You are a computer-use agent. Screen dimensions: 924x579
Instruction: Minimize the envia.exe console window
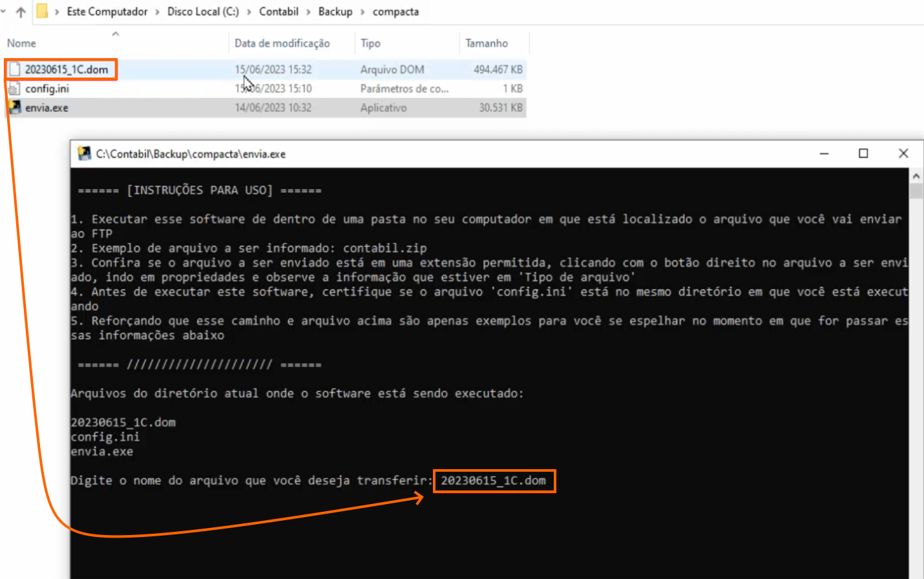(824, 153)
